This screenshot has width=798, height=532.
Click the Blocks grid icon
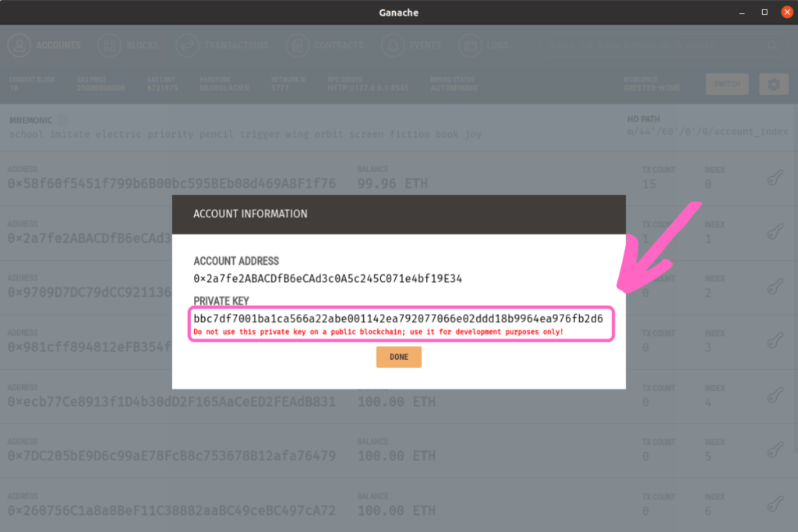pos(109,46)
